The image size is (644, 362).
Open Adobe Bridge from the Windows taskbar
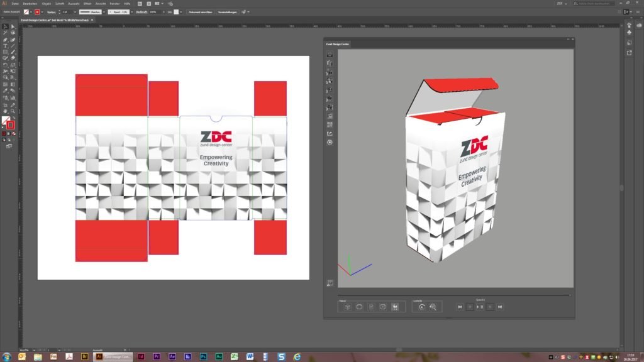84,356
